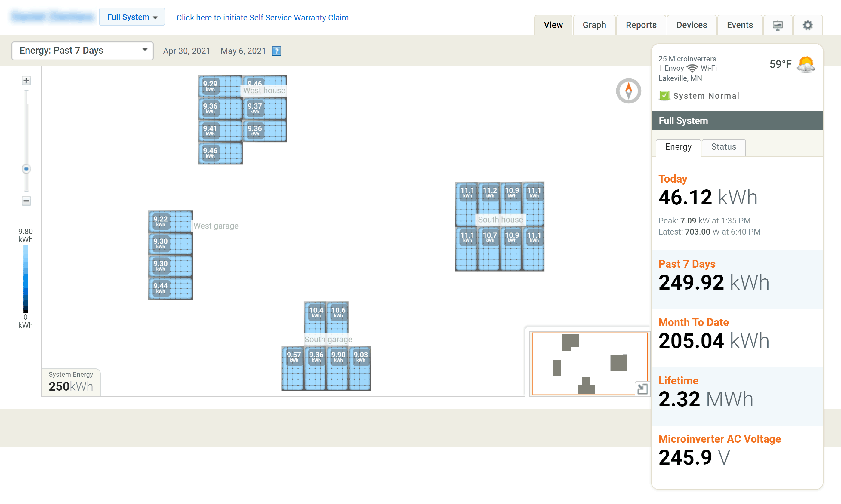Viewport: 841px width, 504px height.
Task: Click the Self Service Warranty Claim link
Action: click(262, 18)
